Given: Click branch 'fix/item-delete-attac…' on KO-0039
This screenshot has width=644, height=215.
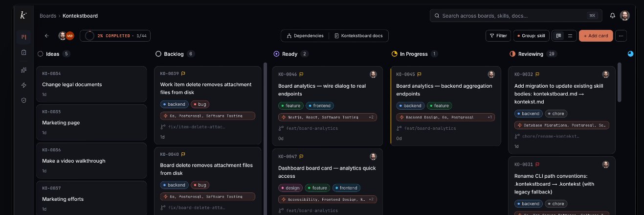Looking at the screenshot, I should pos(193,126).
